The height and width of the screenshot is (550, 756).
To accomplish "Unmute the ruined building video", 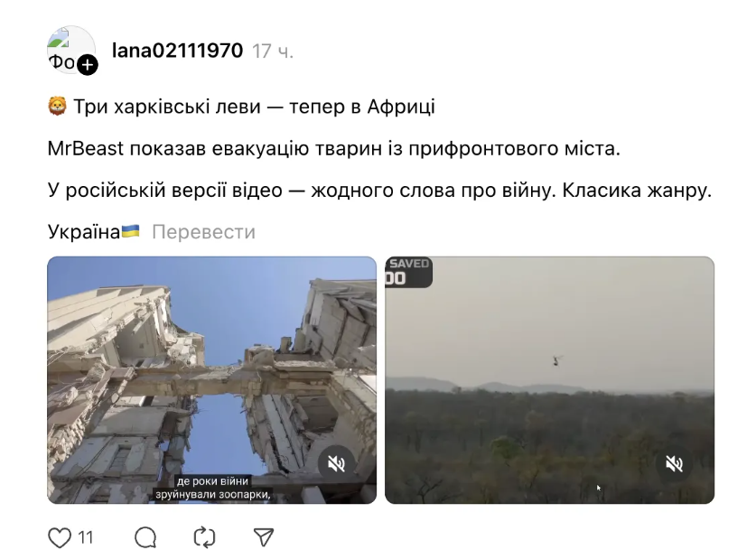I will click(x=337, y=464).
